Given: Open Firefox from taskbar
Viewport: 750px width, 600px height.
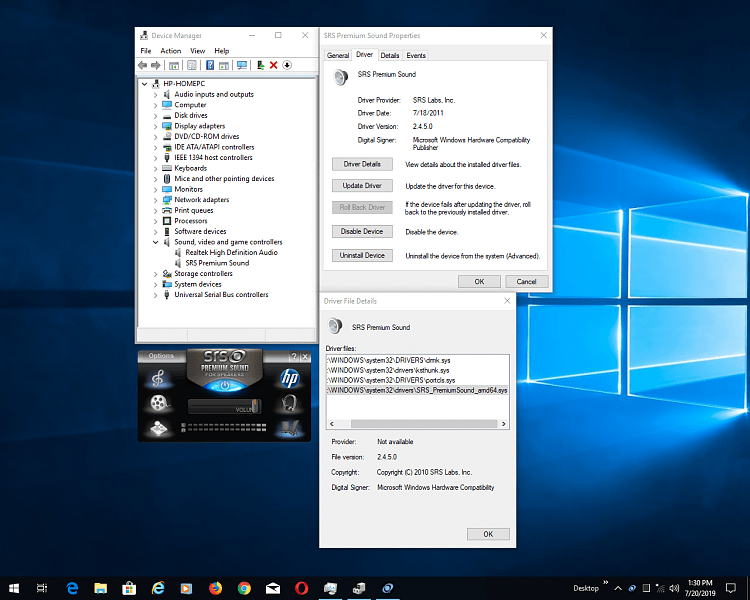Looking at the screenshot, I should (215, 588).
